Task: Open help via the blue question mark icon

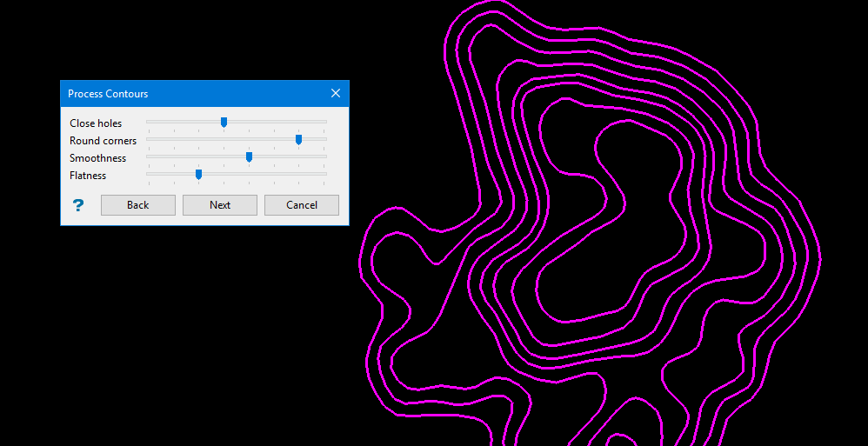Action: [78, 205]
